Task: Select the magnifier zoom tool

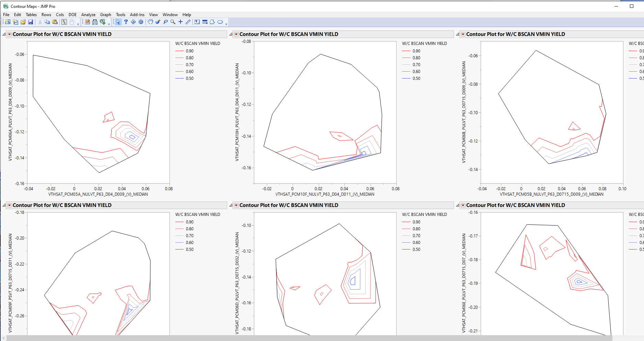Action: [x=173, y=22]
